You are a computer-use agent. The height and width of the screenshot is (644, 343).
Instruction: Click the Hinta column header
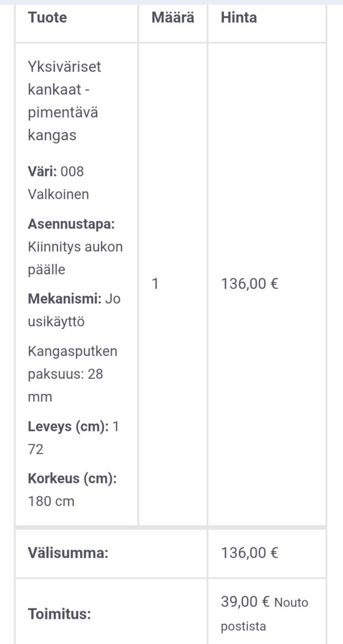(x=239, y=18)
